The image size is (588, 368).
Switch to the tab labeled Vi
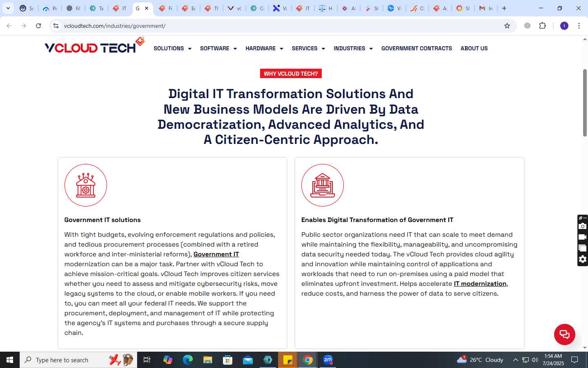coord(394,8)
